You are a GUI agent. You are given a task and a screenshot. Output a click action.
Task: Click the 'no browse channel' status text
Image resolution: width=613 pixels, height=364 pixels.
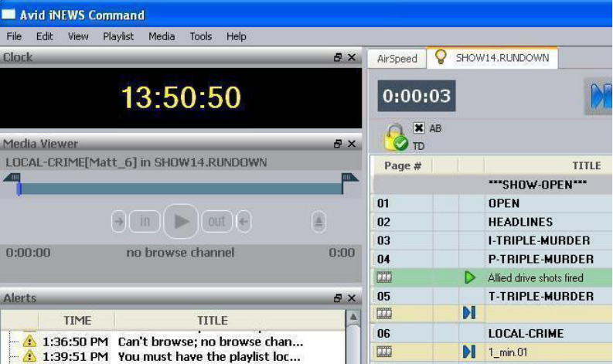pos(180,253)
